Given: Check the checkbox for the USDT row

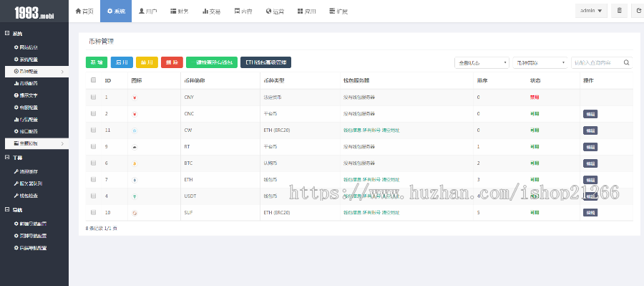Looking at the screenshot, I should [x=93, y=196].
